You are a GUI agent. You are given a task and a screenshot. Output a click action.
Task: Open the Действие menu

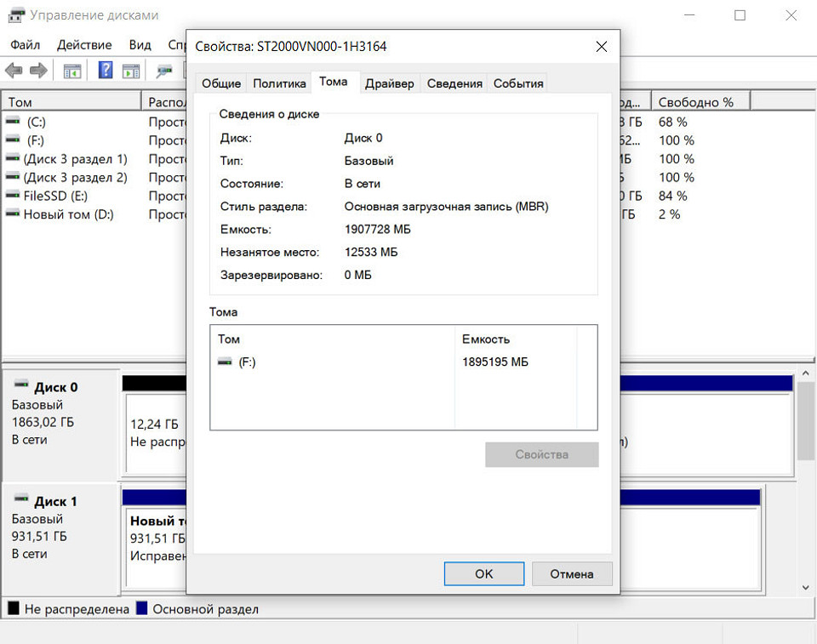[84, 45]
